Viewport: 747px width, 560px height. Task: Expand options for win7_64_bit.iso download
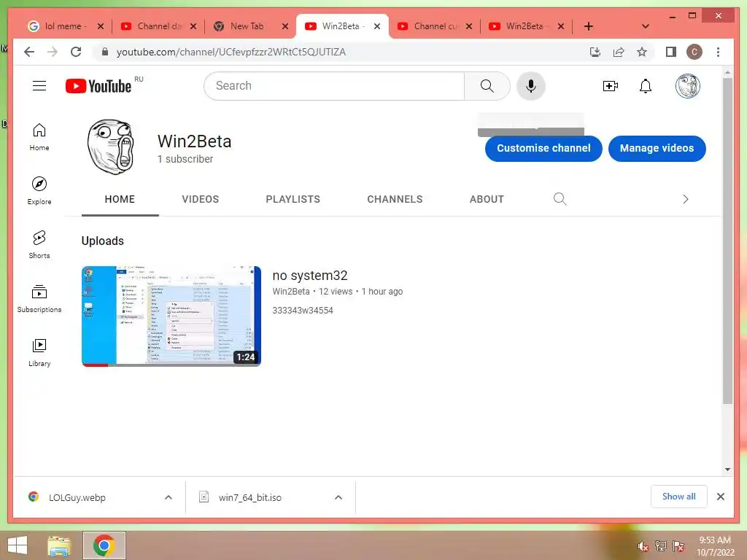click(338, 497)
